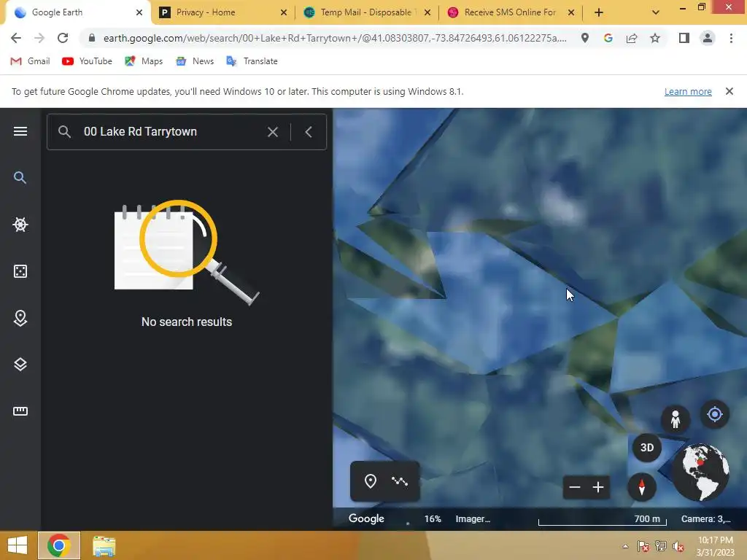
Task: Show hidden system tray icons
Action: [625, 546]
